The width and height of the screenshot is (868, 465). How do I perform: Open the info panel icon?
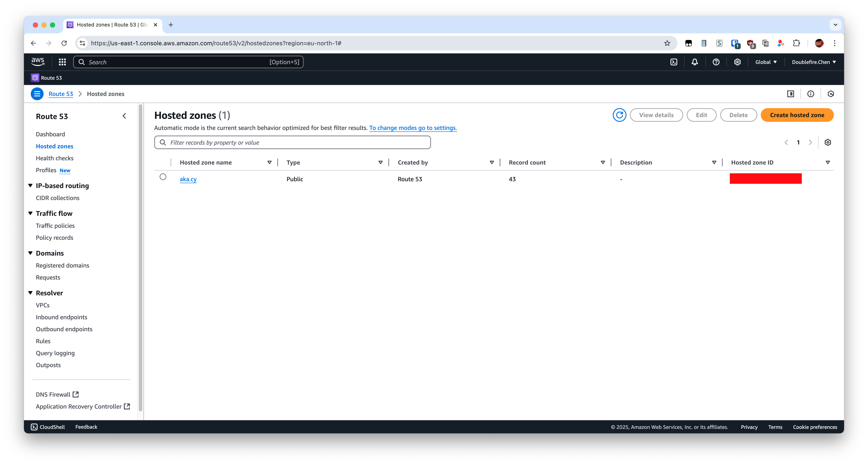pos(811,94)
